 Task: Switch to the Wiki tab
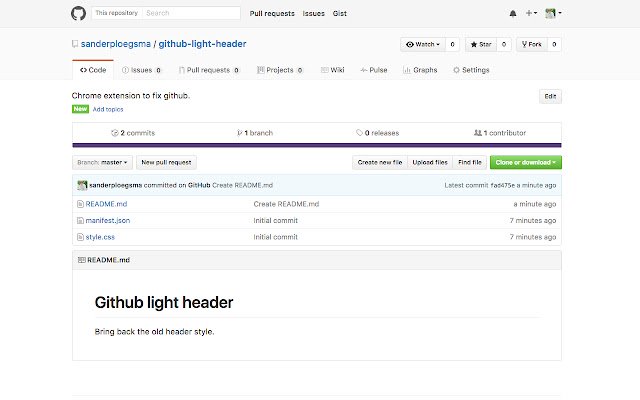[333, 70]
